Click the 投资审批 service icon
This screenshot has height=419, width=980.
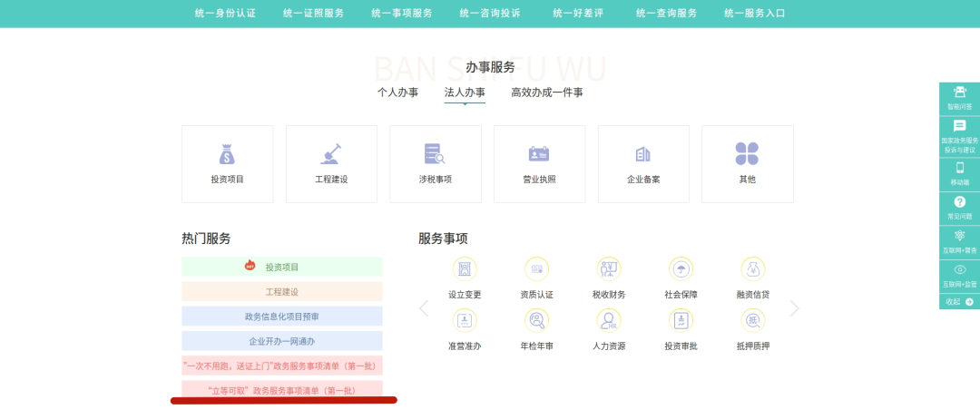681,320
